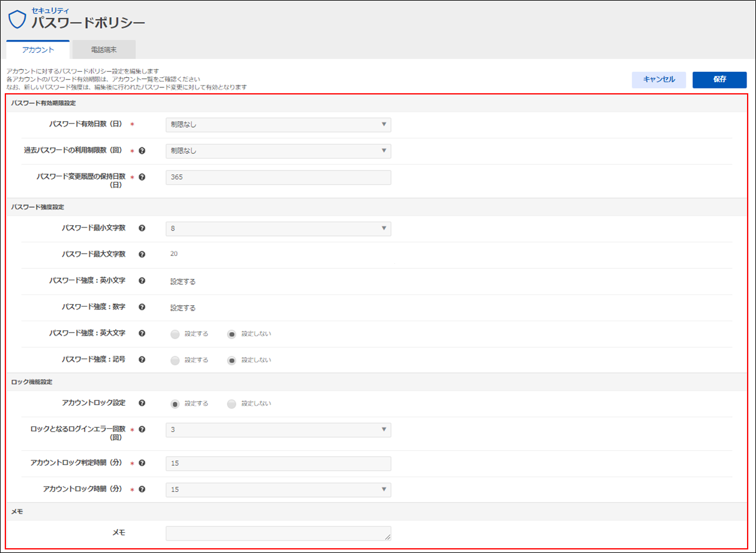Open help icon for 過去パスワードの利用制限数
This screenshot has width=756, height=553.
point(142,151)
